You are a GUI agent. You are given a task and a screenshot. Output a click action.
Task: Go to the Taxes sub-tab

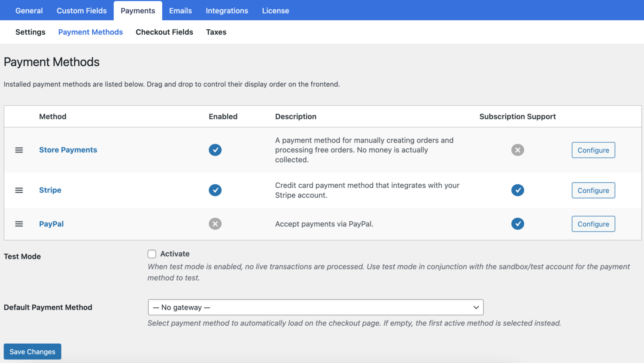[x=216, y=32]
